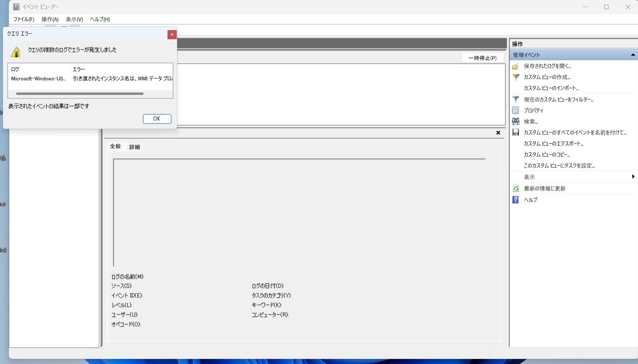Dismiss the event details pane with the X
The image size is (638, 364).
pos(498,133)
